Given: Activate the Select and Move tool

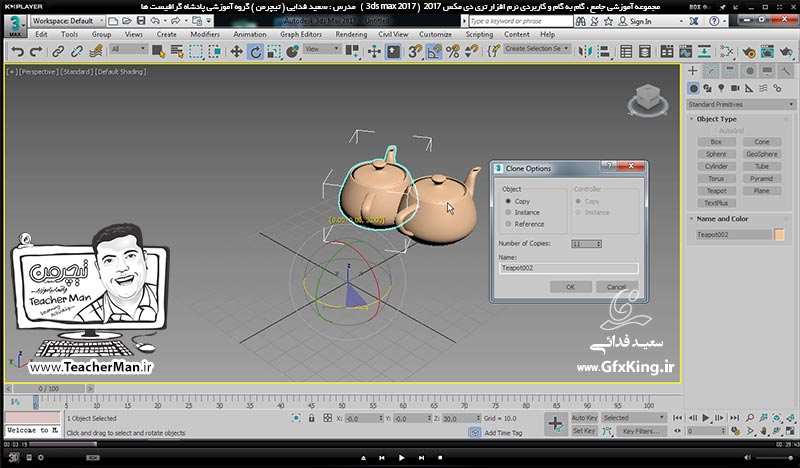Looking at the screenshot, I should point(236,52).
